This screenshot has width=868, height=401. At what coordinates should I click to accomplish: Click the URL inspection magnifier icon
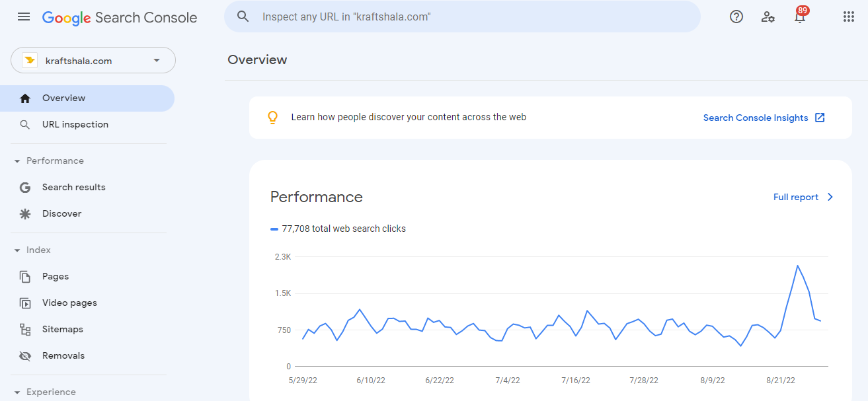pos(25,125)
